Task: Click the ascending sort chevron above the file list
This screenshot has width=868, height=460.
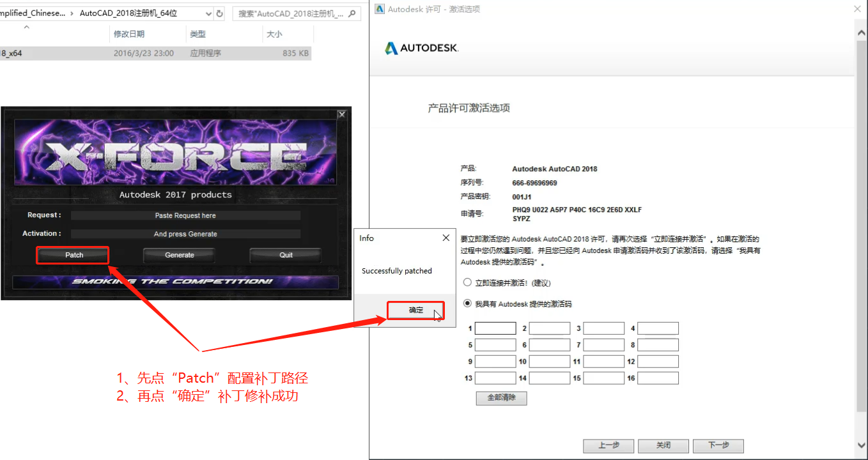Action: 26,27
